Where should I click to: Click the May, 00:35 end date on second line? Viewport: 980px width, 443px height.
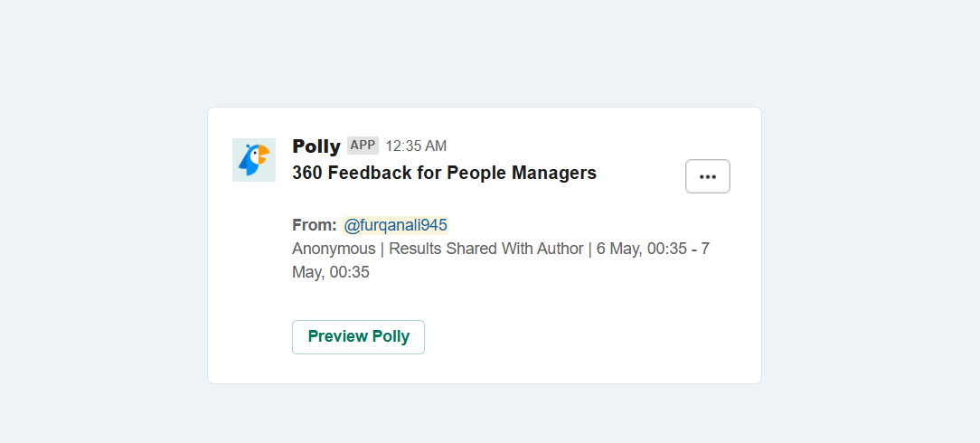[x=331, y=272]
